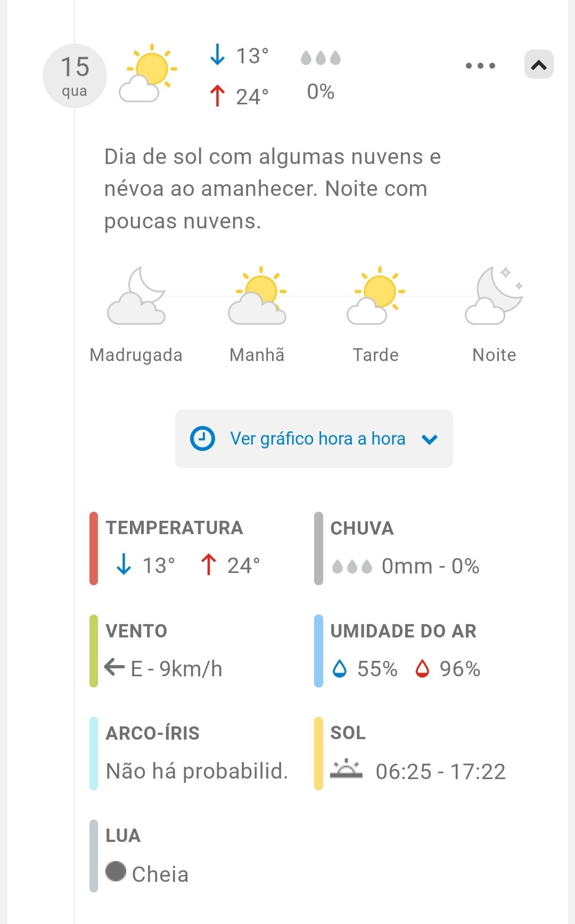Click the sun and cloud forecast icon beside day 15
Viewport: 575px width, 924px height.
point(147,73)
